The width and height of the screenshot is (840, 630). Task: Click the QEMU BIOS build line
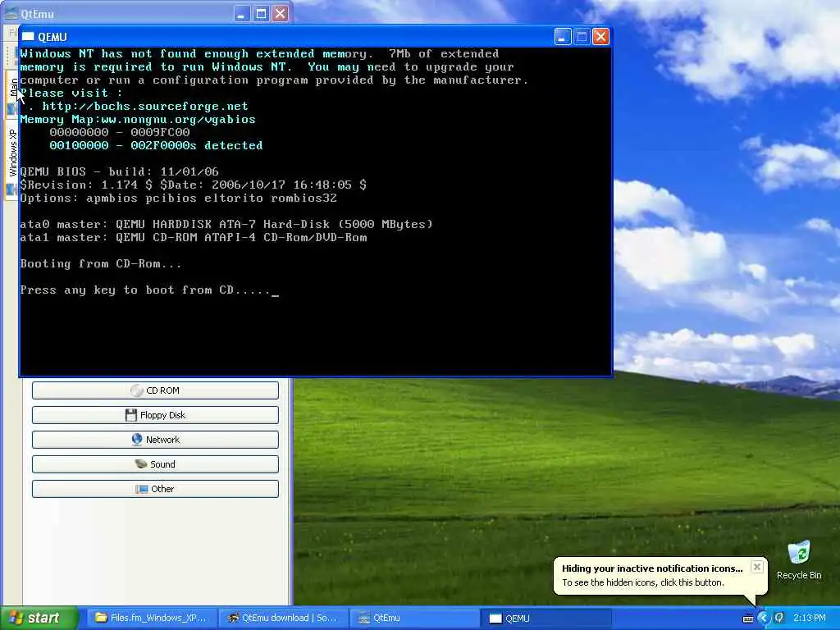click(x=120, y=171)
